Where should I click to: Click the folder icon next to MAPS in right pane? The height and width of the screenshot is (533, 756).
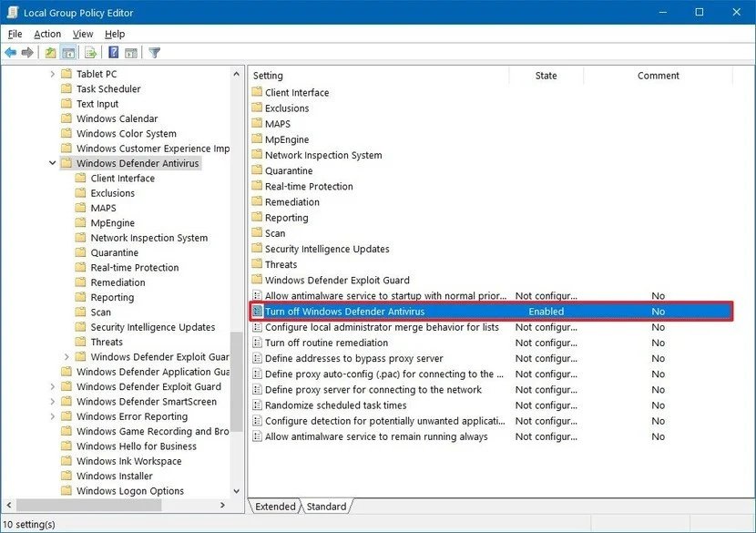point(258,124)
